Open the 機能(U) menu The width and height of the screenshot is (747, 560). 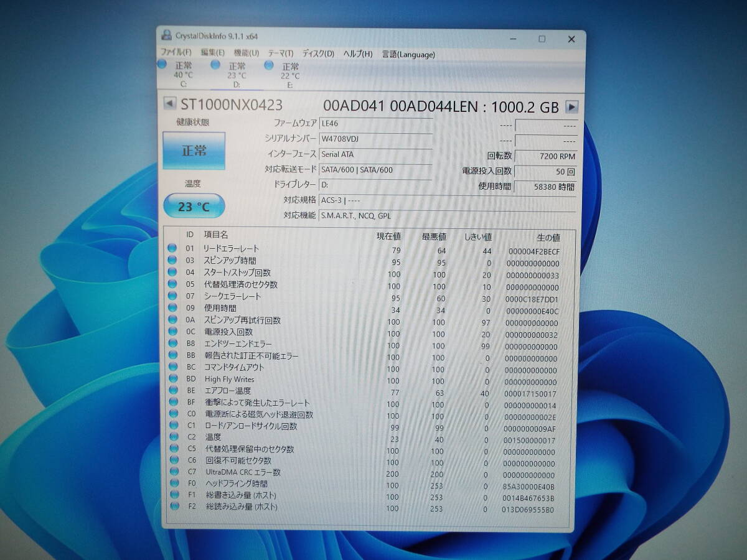point(247,54)
